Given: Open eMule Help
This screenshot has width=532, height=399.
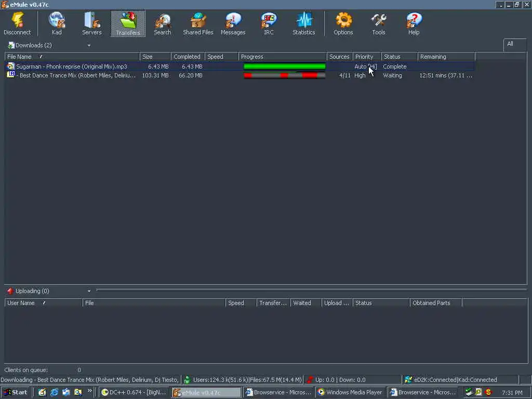Looking at the screenshot, I should pyautogui.click(x=414, y=23).
